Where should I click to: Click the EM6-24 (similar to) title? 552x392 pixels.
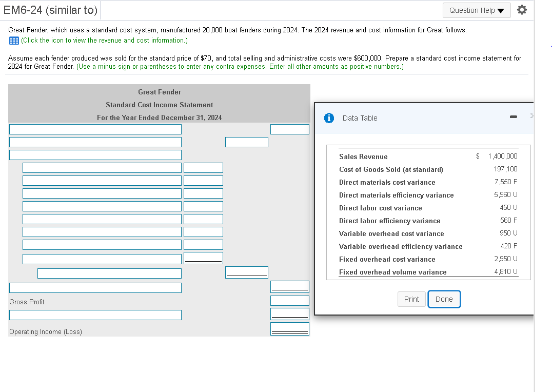tap(50, 10)
